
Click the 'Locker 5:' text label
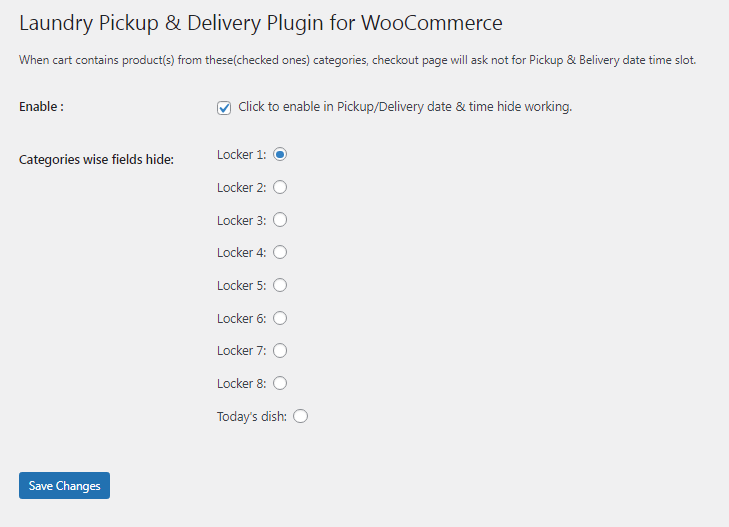[x=242, y=285]
